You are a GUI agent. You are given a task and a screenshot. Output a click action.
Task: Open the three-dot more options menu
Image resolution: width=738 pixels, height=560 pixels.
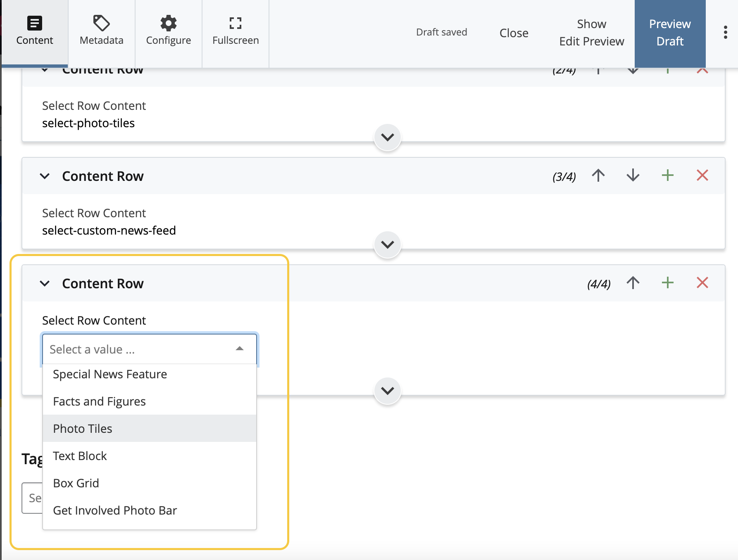725,32
